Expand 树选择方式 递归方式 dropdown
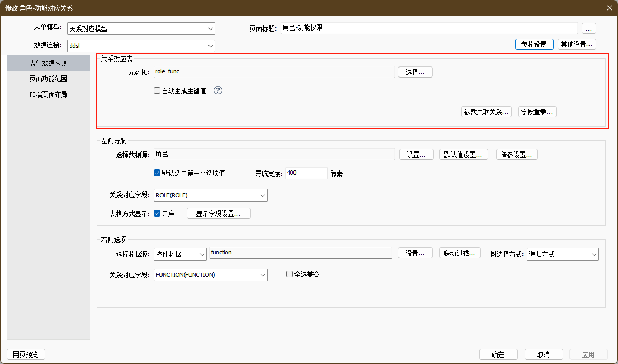The height and width of the screenshot is (364, 618). coord(563,254)
